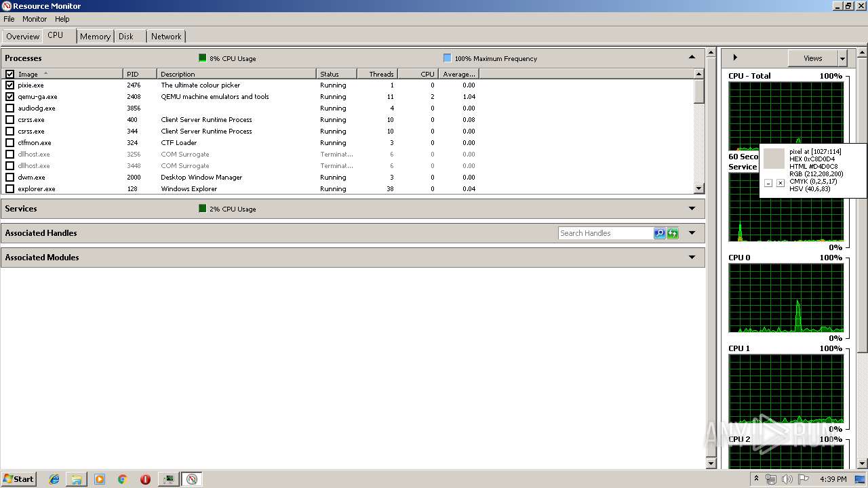Click the green CPU Usage indicator in Services
Viewport: 868px width, 488px height.
point(202,209)
